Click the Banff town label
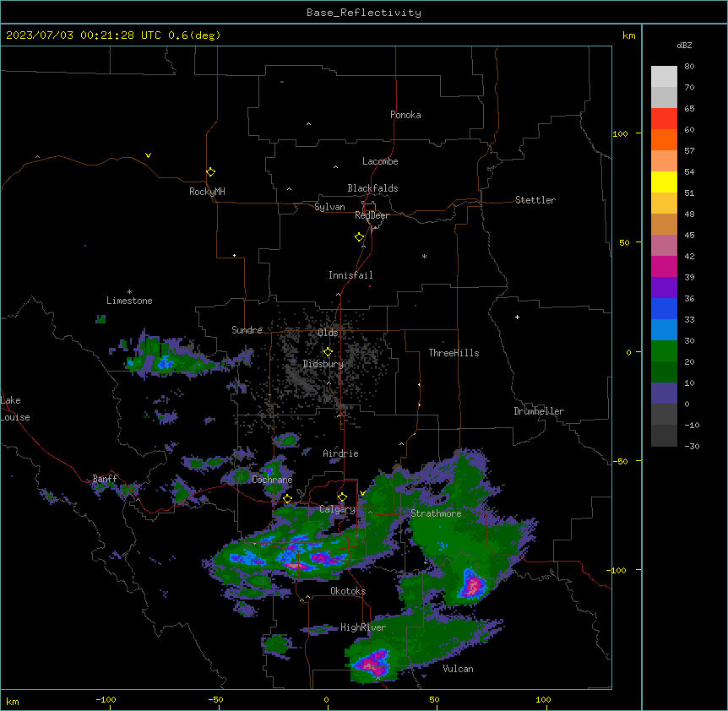This screenshot has height=711, width=728. (105, 479)
